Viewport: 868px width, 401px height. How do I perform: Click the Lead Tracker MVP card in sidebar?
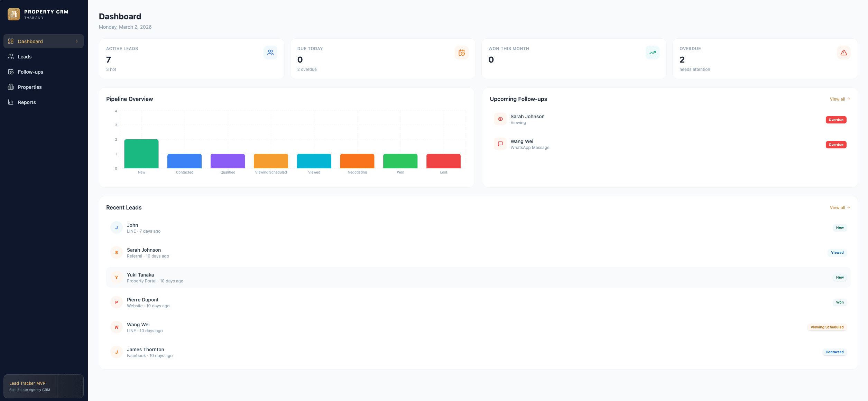point(43,386)
